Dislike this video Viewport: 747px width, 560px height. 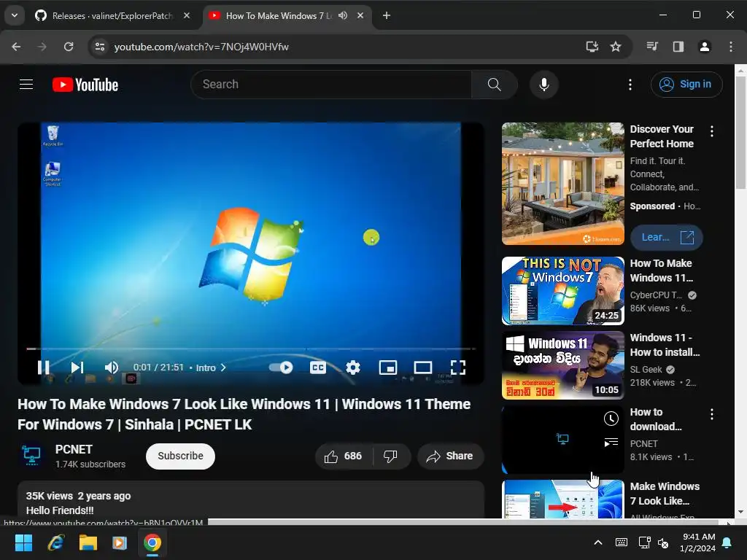(391, 456)
